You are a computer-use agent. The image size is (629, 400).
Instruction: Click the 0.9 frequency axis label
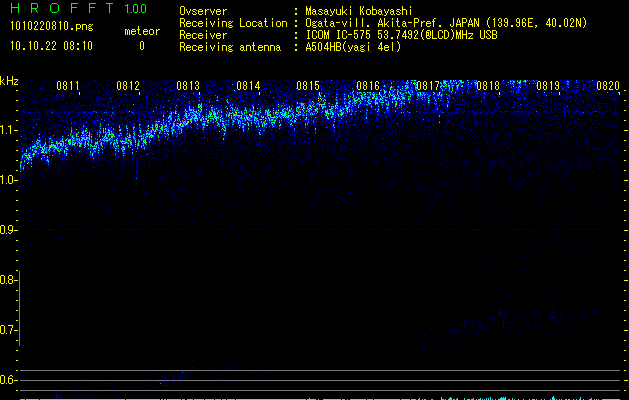[x=9, y=230]
